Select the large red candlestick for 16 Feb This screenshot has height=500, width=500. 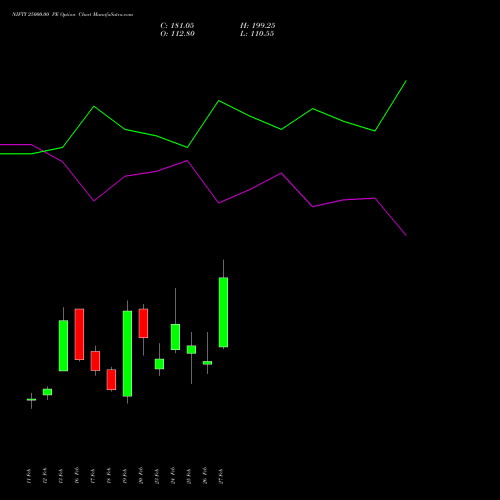[x=79, y=334]
